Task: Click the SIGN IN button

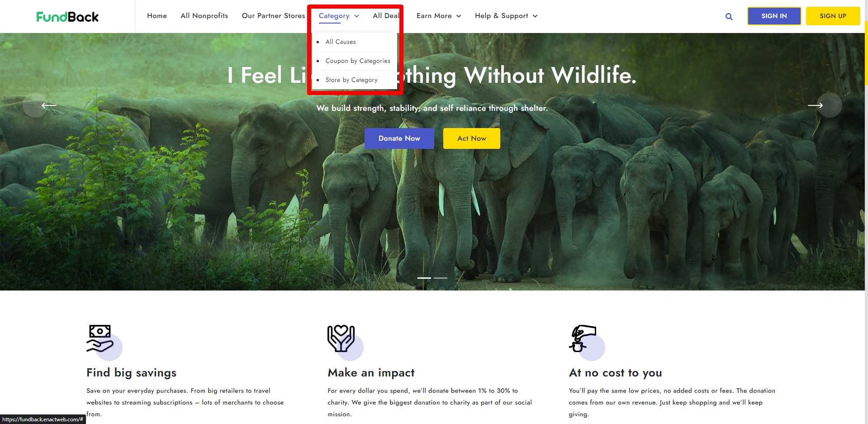Action: click(773, 16)
